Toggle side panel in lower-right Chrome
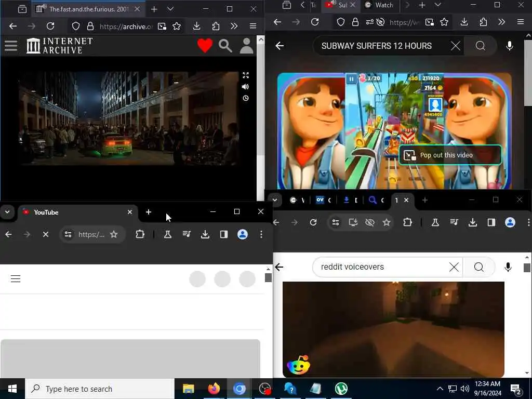Viewport: 532px width, 399px height. click(491, 222)
